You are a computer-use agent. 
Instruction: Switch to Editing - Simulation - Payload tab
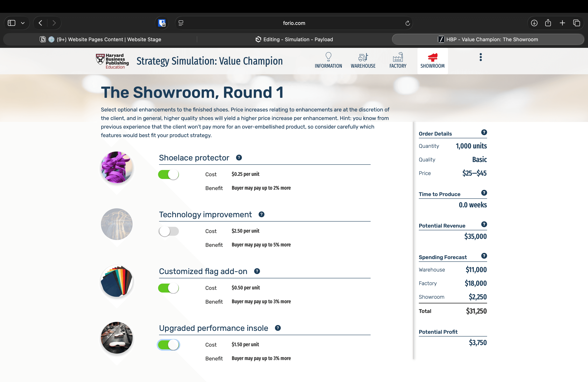pyautogui.click(x=294, y=39)
